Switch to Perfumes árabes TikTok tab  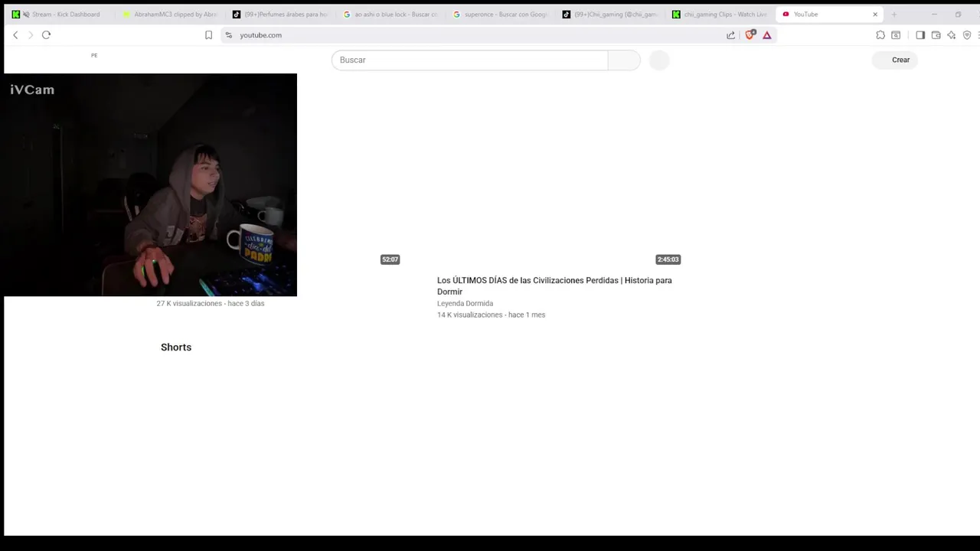click(280, 14)
